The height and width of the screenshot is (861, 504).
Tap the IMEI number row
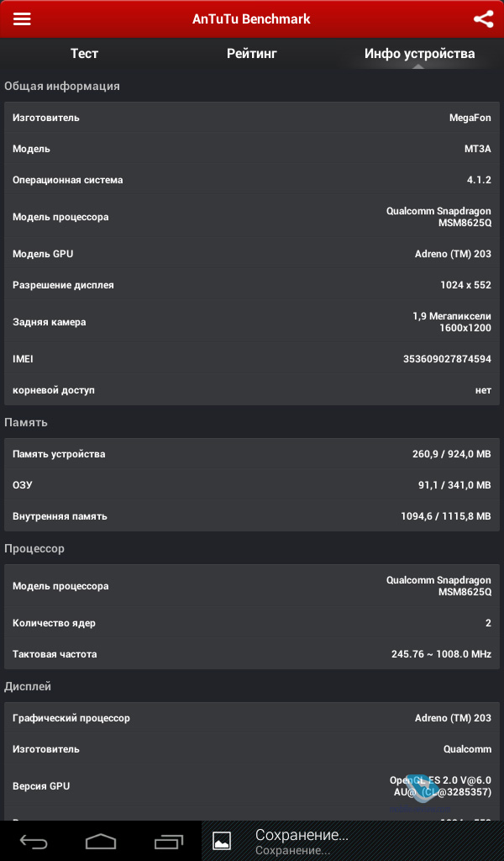[x=252, y=359]
